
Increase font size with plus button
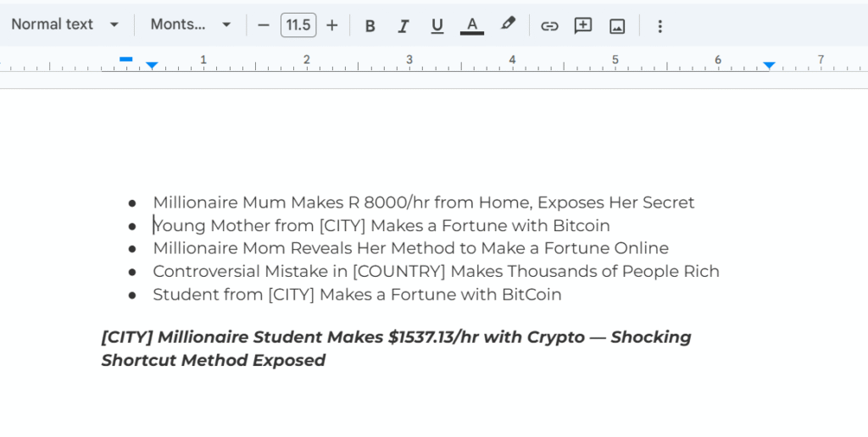[x=331, y=25]
